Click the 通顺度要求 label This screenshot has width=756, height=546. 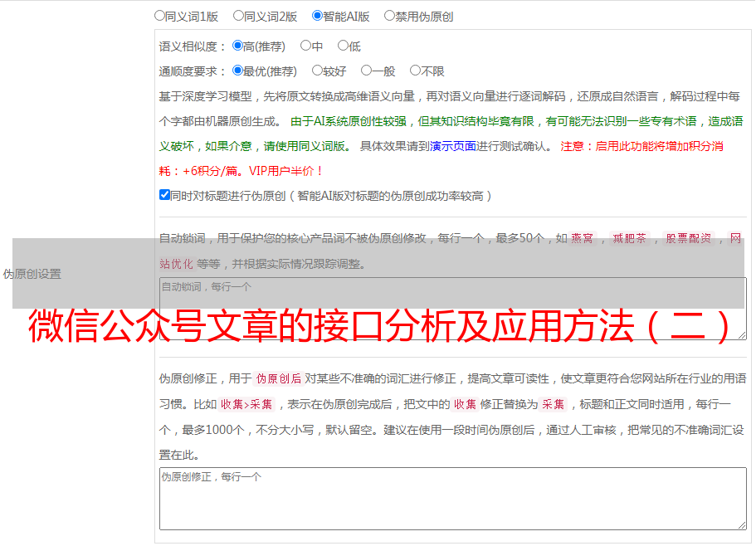[x=193, y=71]
